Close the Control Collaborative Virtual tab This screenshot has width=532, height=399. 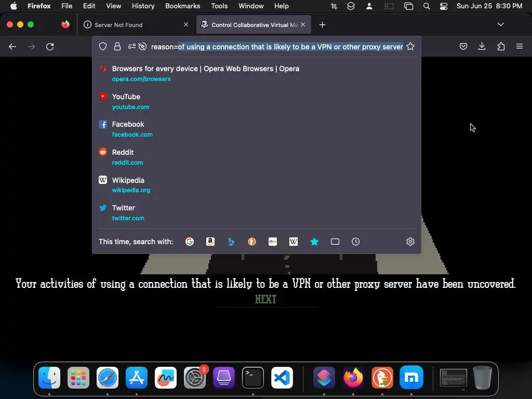(303, 24)
